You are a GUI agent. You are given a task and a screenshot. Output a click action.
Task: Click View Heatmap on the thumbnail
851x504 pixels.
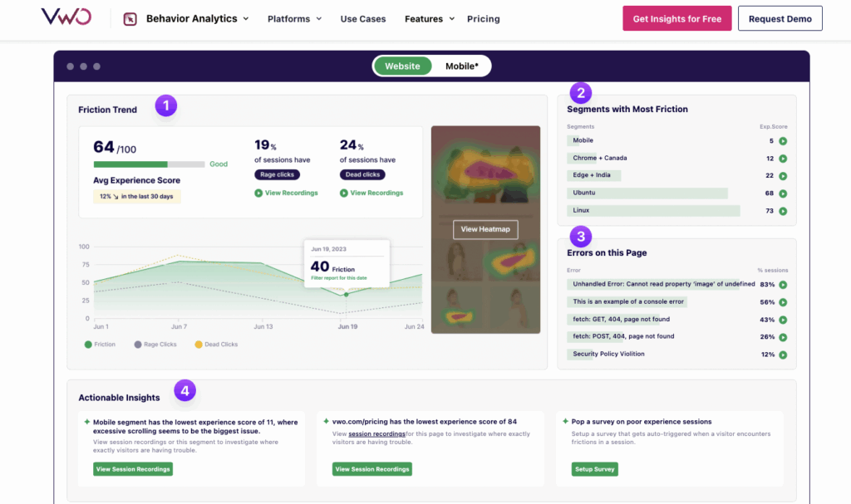[x=485, y=229]
